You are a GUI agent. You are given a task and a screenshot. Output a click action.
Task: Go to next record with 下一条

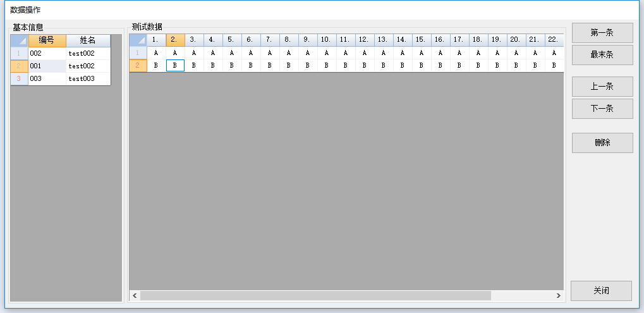click(602, 109)
